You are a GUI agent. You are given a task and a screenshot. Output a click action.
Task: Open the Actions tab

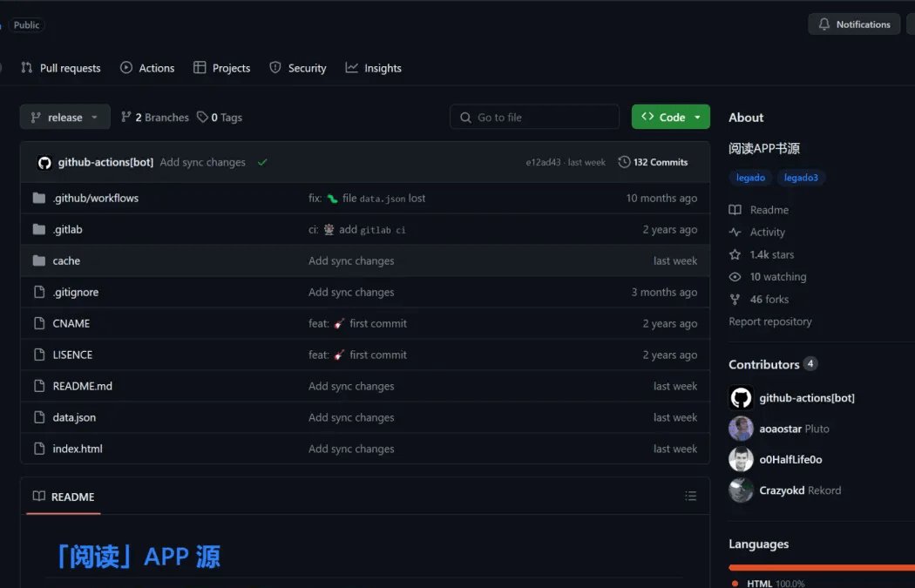point(147,68)
